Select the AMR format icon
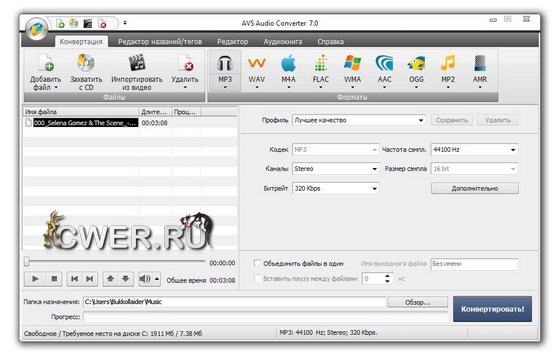The image size is (560, 361). pyautogui.click(x=480, y=64)
